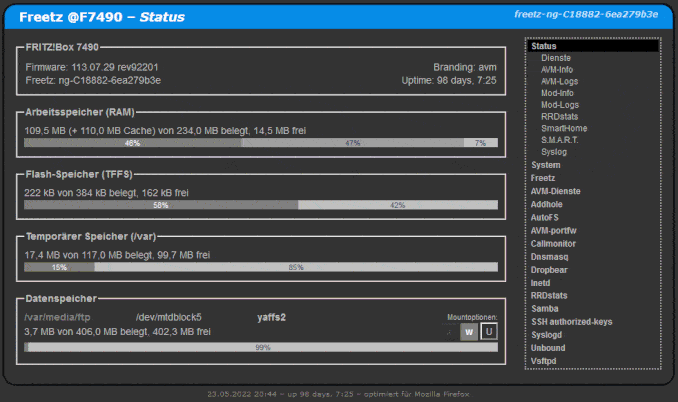Image resolution: width=678 pixels, height=402 pixels.
Task: Open the Addhole package page
Action: click(x=547, y=204)
